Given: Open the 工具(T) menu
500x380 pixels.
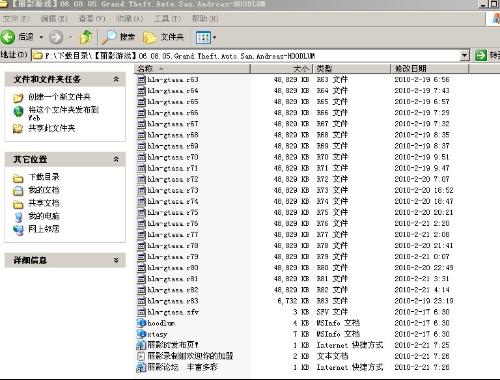Looking at the screenshot, I should click(x=167, y=19).
